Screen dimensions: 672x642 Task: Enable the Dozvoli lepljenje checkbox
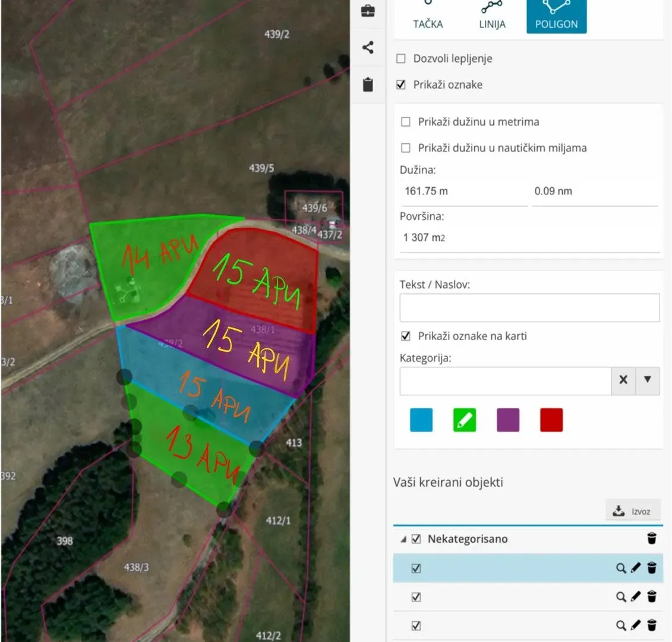[400, 58]
